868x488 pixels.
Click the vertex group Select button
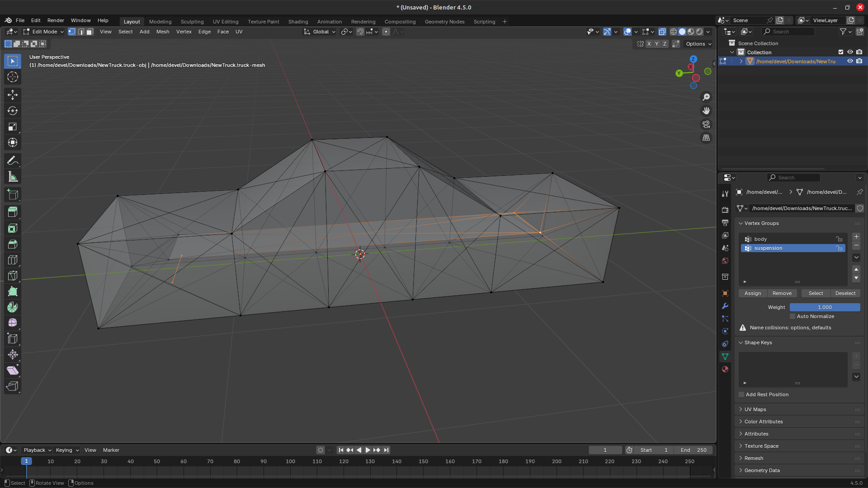(x=816, y=293)
